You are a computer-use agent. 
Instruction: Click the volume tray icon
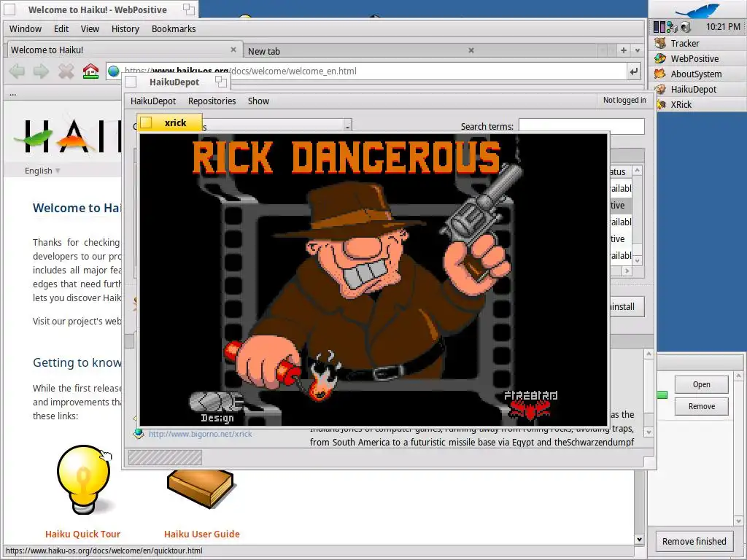(686, 27)
